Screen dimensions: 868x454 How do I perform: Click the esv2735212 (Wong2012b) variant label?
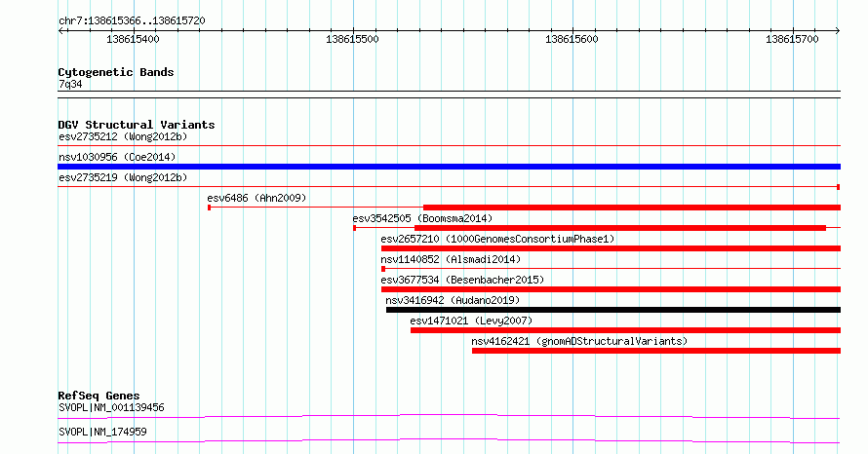123,136
